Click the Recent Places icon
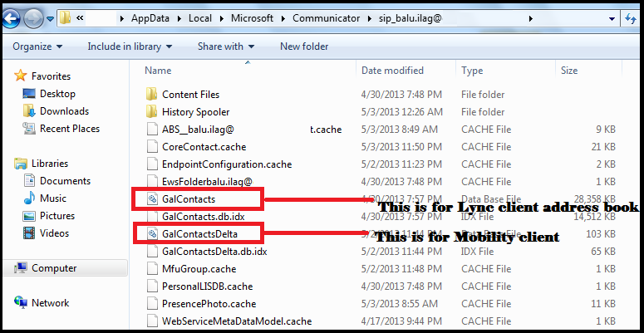The height and width of the screenshot is (333, 644). (x=29, y=129)
